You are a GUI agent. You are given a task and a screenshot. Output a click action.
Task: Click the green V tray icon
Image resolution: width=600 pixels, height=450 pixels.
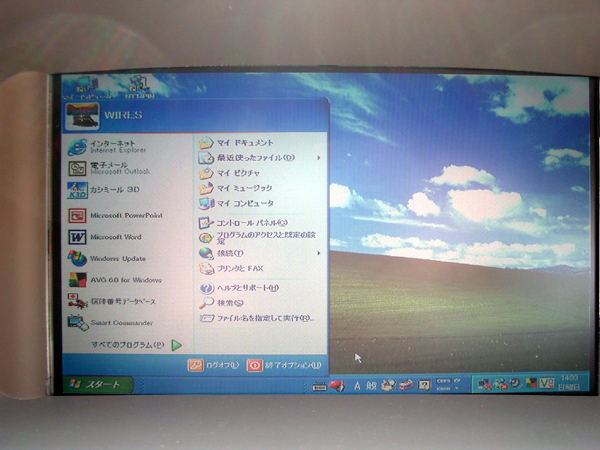(546, 383)
